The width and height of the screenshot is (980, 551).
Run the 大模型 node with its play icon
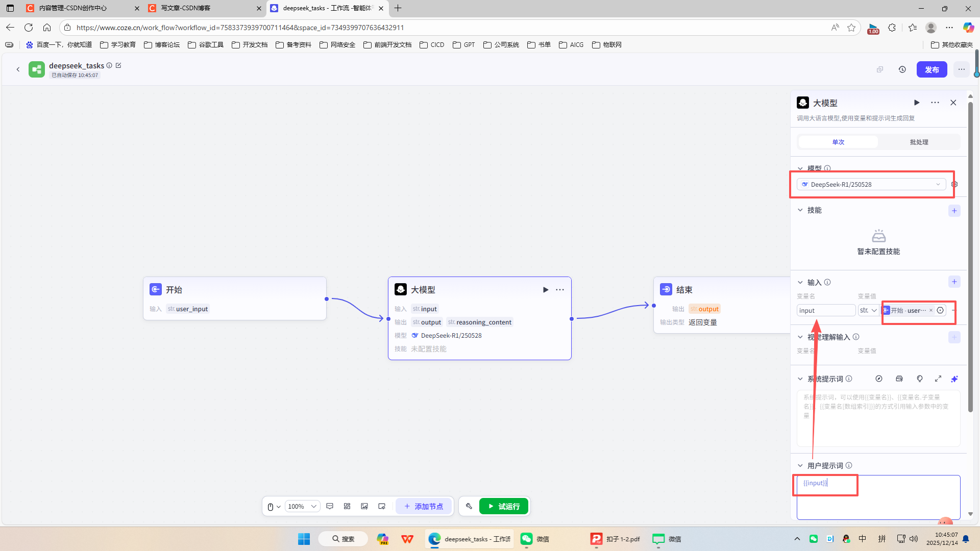coord(545,290)
